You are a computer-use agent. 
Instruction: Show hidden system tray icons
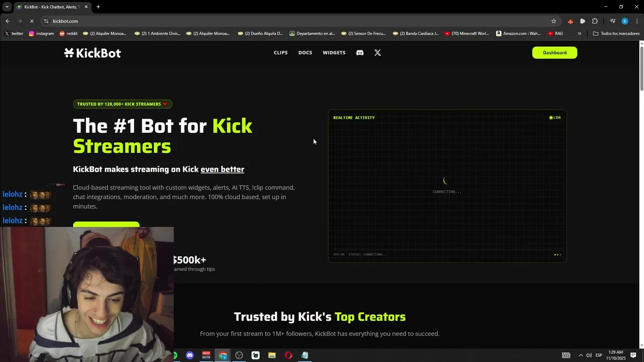581,355
